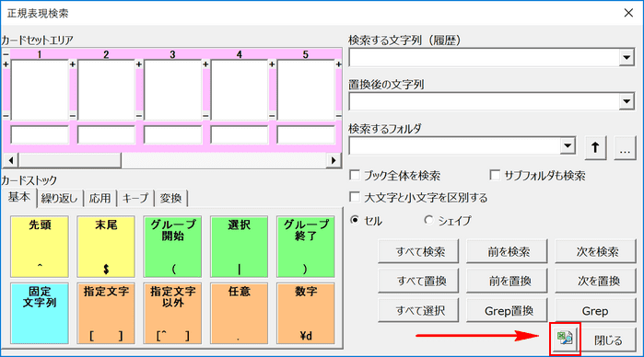
Task: Open folder browse dialog with the … button
Action: click(x=625, y=147)
